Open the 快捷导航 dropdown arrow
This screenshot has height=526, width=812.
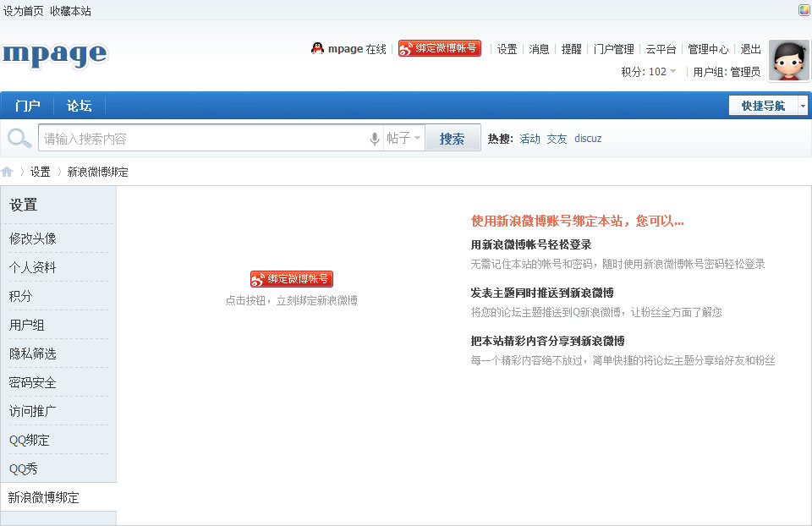[x=801, y=105]
